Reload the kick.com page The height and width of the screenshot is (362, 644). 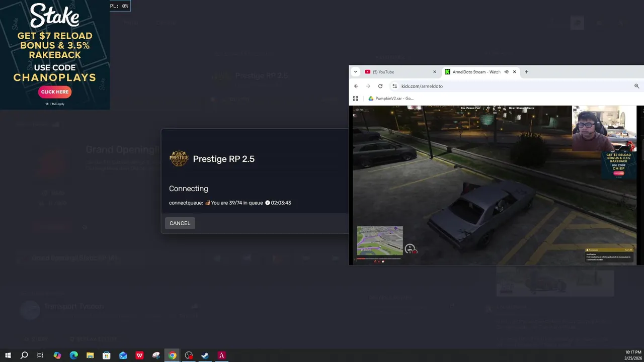click(380, 86)
